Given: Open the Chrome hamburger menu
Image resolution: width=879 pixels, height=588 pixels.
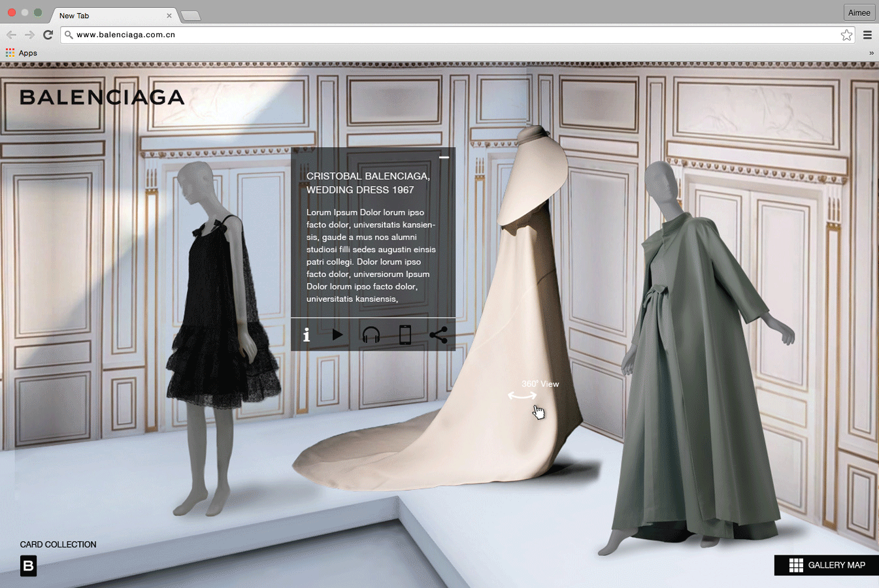Looking at the screenshot, I should (x=868, y=35).
